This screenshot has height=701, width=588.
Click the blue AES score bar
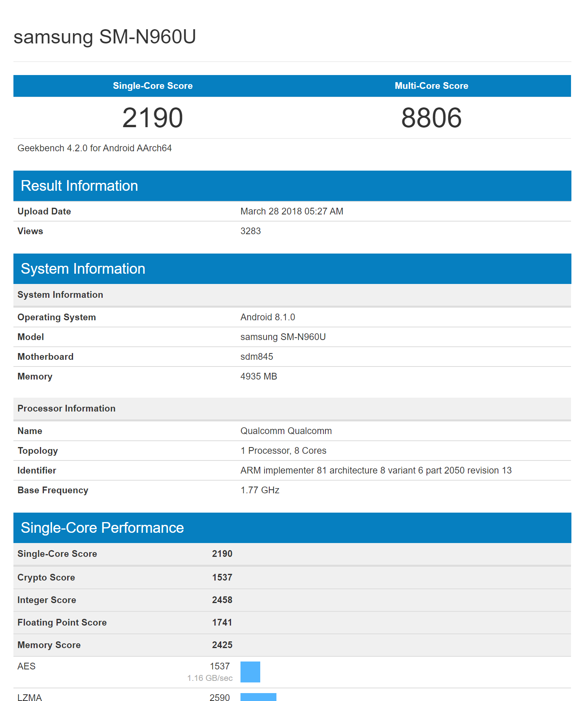pyautogui.click(x=250, y=672)
